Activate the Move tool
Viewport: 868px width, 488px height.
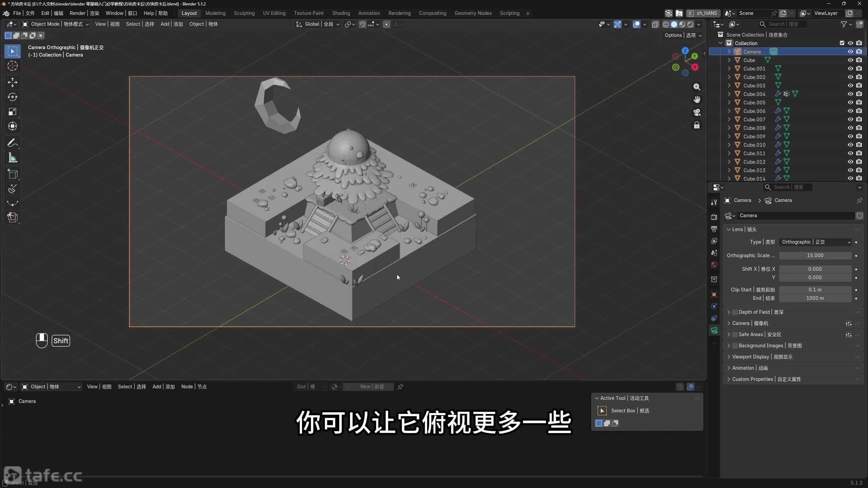(x=13, y=82)
